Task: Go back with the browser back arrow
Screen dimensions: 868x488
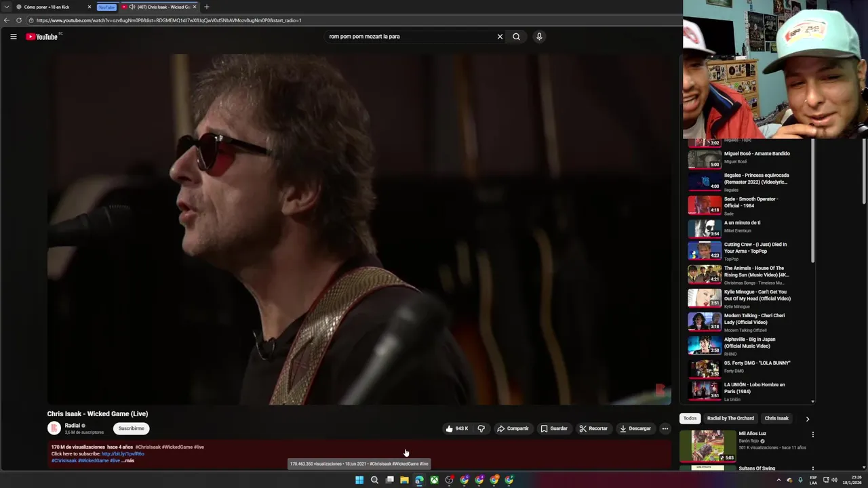Action: coord(7,20)
